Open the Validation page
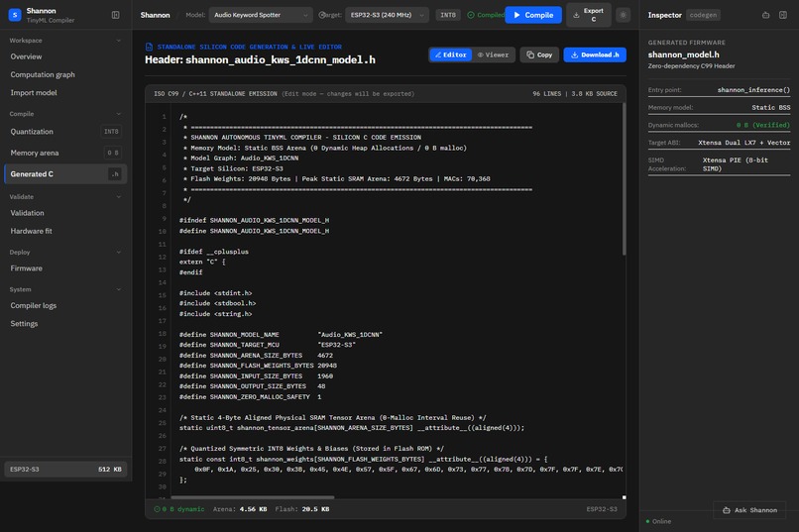Screen dimensions: 799x532 (65, 213)
